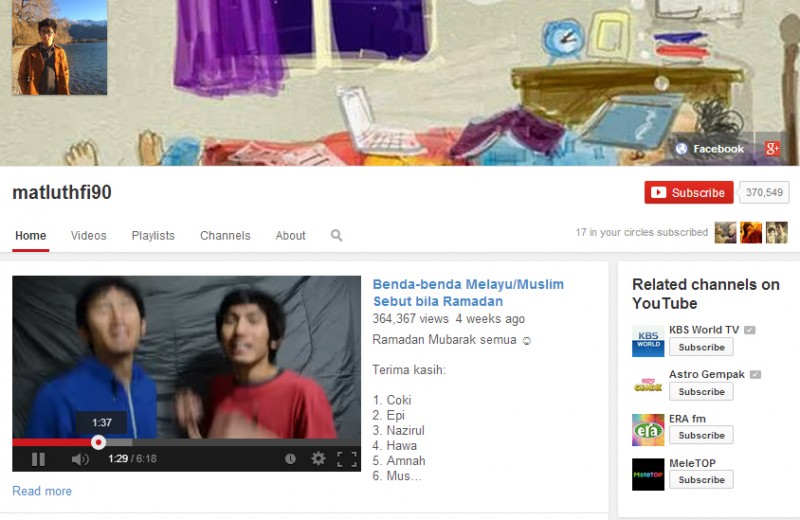The image size is (800, 520).
Task: Click the ERA fm channel logo
Action: coord(647,429)
